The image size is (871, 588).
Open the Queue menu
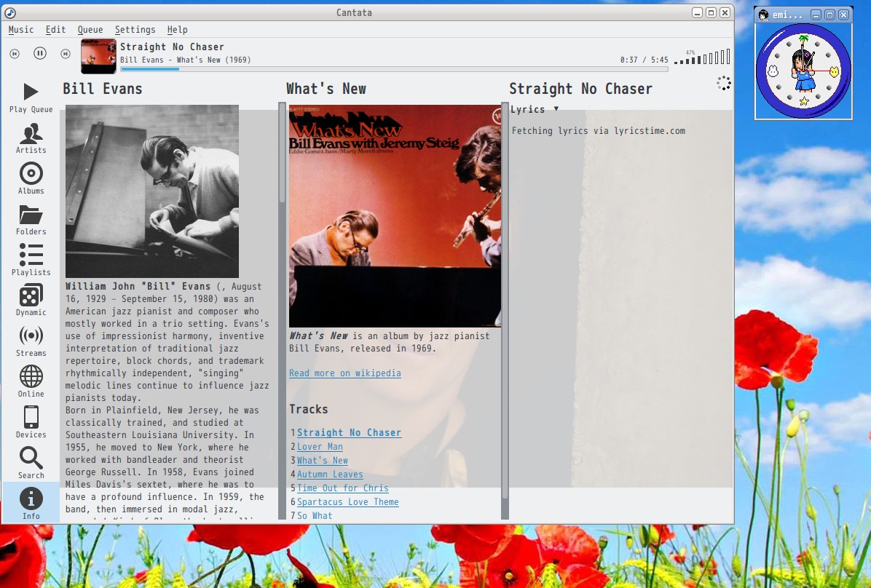[x=90, y=30]
